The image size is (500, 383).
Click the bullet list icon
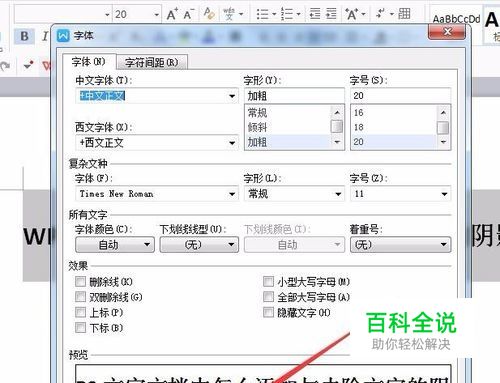(263, 14)
